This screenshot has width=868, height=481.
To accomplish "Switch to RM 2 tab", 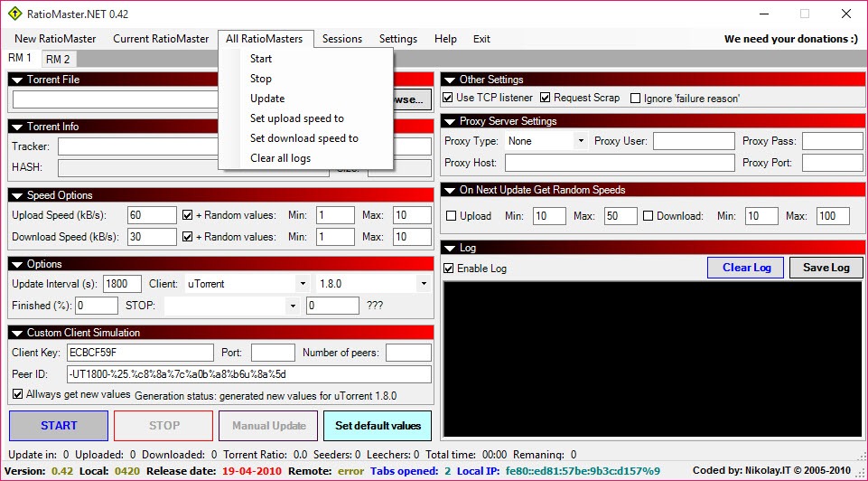I will click(x=58, y=60).
